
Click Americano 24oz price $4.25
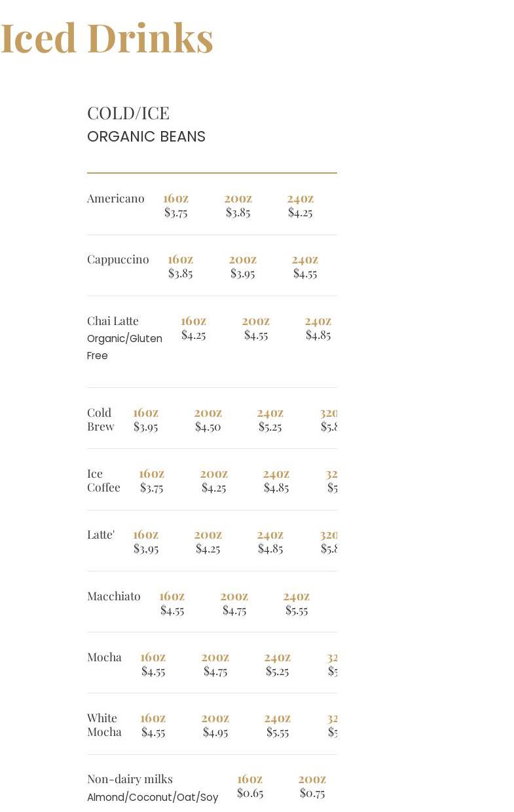pos(300,212)
